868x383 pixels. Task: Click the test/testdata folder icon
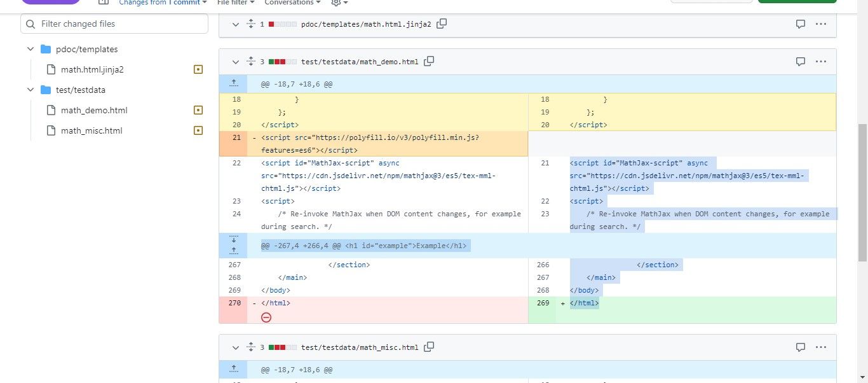[x=45, y=90]
